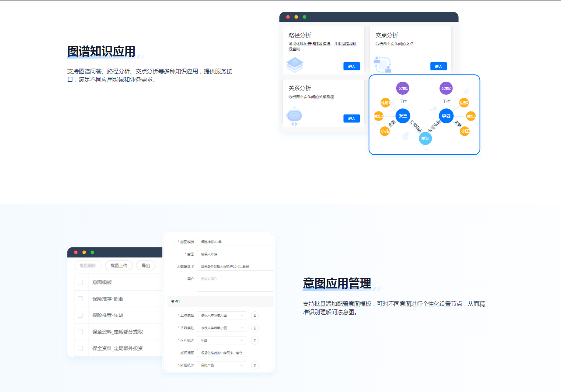The image size is (561, 392).
Task: Click trash icon beside 所属概念 dropdown
Action: 255,365
